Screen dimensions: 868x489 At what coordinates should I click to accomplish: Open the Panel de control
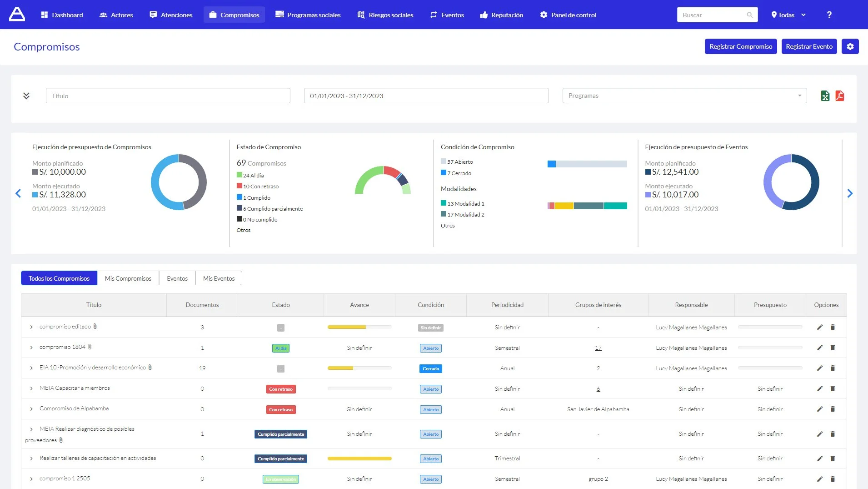coord(568,15)
